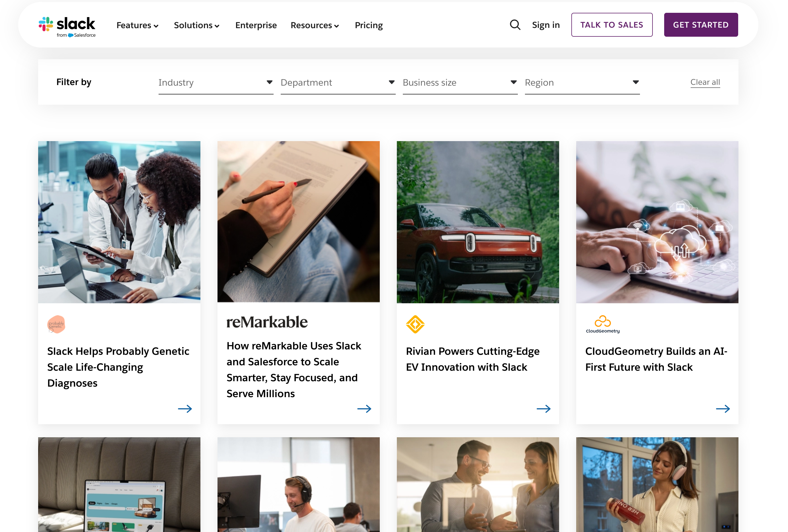
Task: Click the arrow on the CloudGeometry card
Action: click(x=723, y=409)
